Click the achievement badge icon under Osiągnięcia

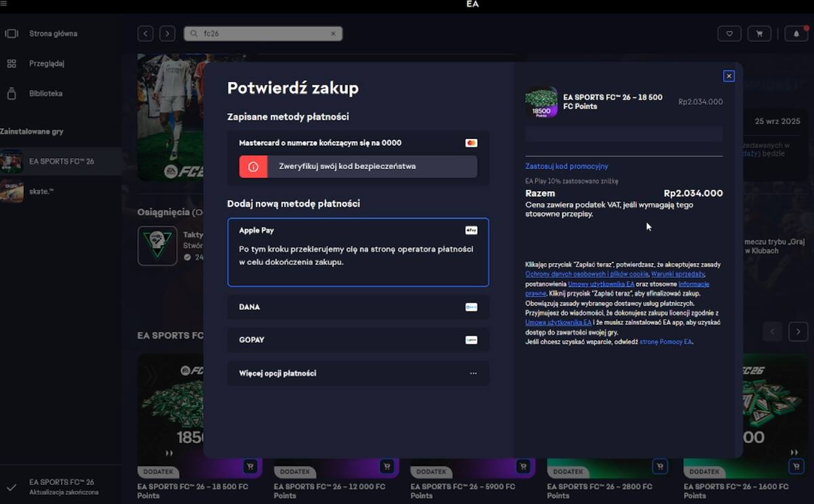[157, 246]
